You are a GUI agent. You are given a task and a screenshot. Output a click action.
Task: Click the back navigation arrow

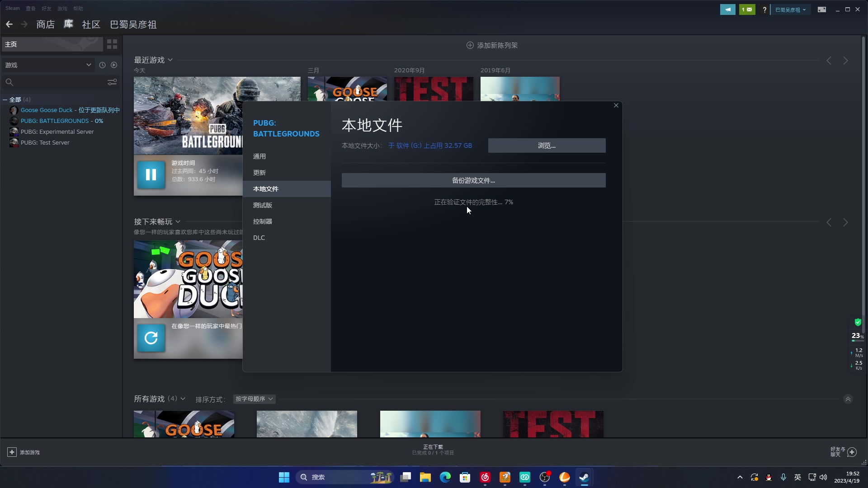[9, 24]
